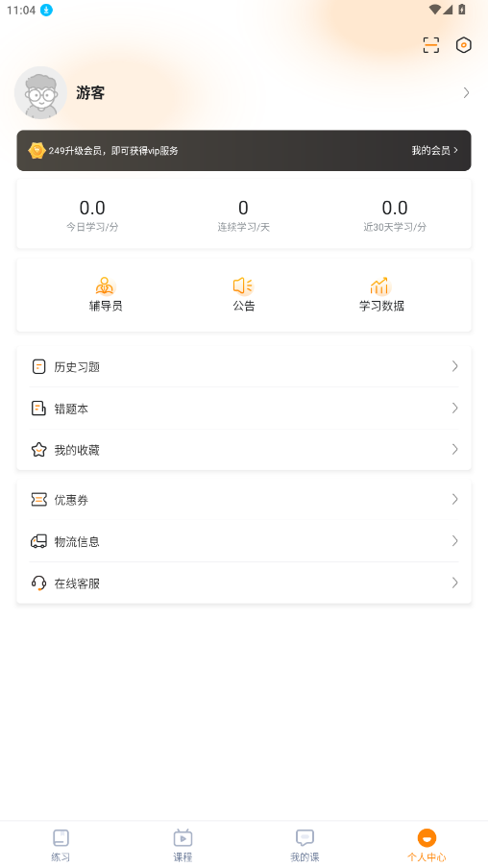Switch to 练习 tab
This screenshot has width=488, height=868.
(61, 845)
